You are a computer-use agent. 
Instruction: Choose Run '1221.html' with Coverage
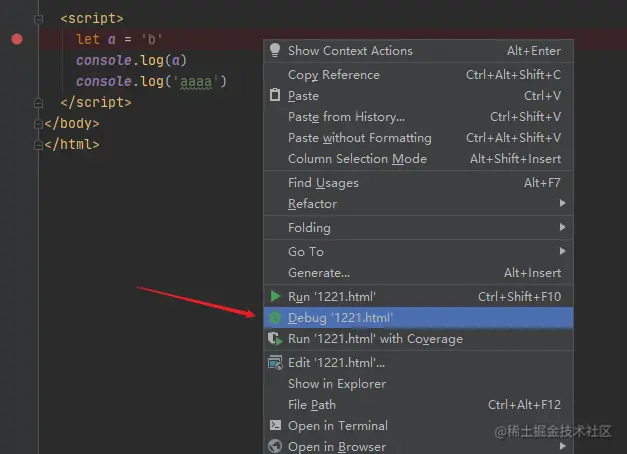(419, 339)
